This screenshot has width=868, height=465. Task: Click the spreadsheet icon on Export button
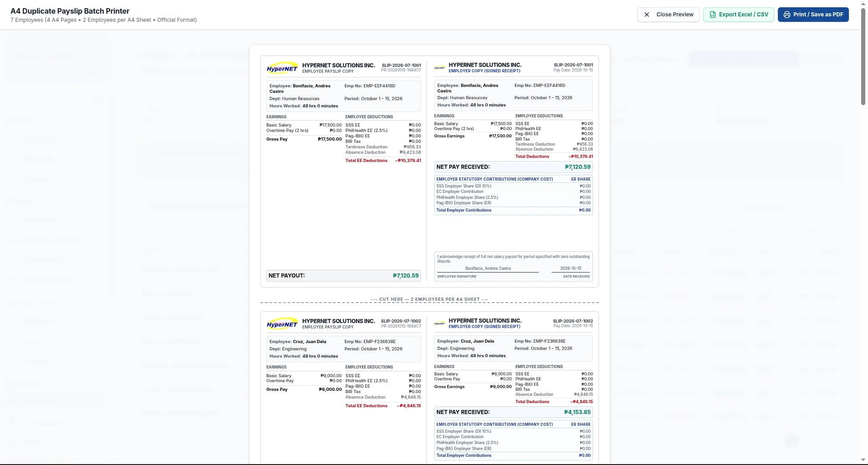tap(713, 15)
